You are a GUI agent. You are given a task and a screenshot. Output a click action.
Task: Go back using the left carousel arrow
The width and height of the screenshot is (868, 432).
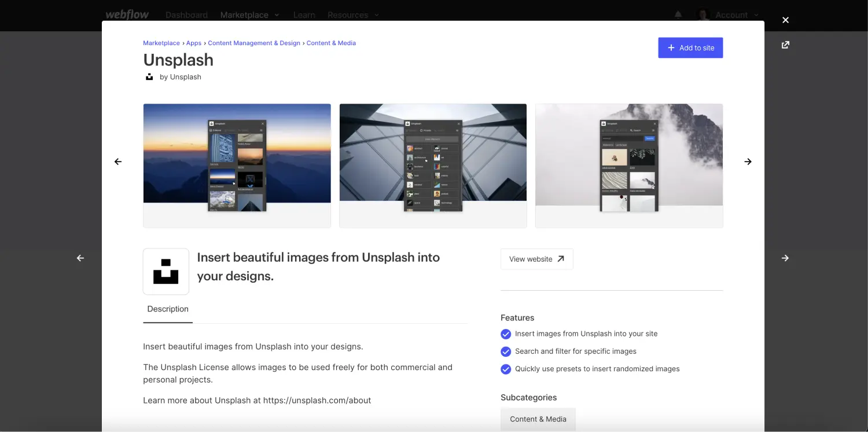118,162
